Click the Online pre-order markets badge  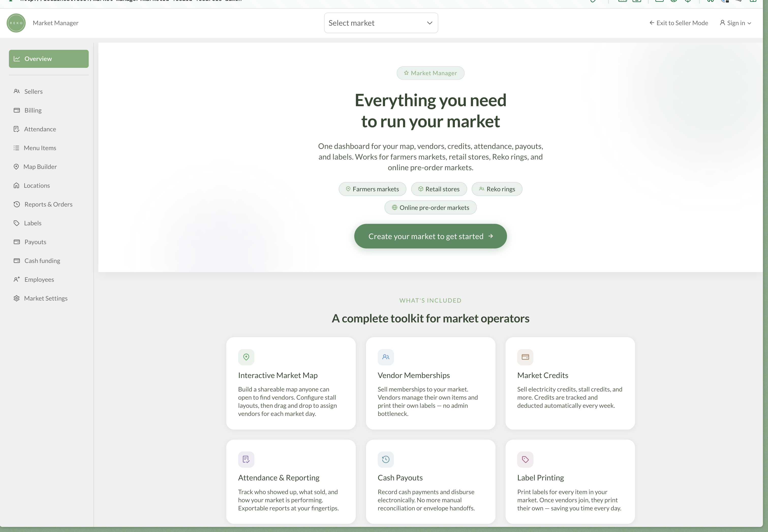[430, 207]
